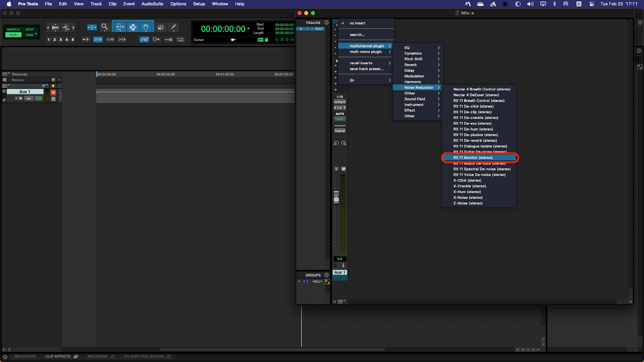The image size is (644, 362).
Task: Click the search... entry in insert menu
Action: pos(357,35)
